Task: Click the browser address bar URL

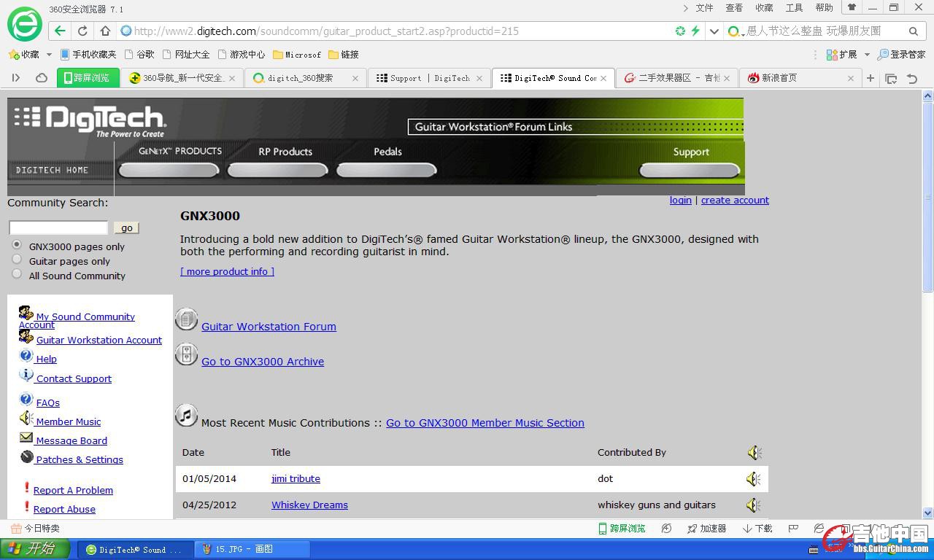Action: (x=326, y=31)
